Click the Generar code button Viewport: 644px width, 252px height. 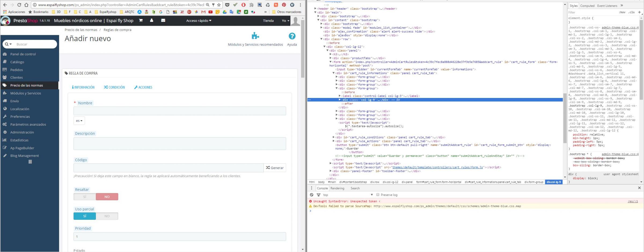point(275,168)
